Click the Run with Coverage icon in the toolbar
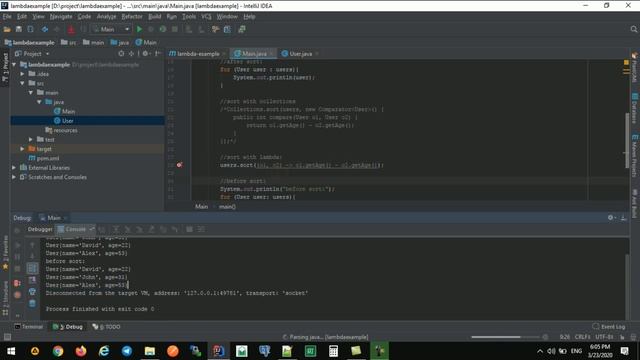 coord(163,29)
